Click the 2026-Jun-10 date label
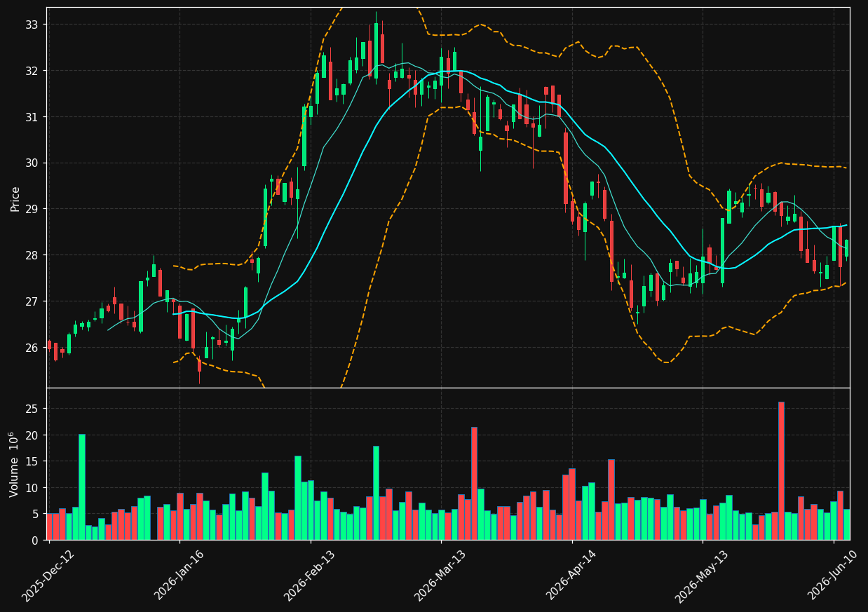Viewport: 868px width, 612px height. pos(833,575)
